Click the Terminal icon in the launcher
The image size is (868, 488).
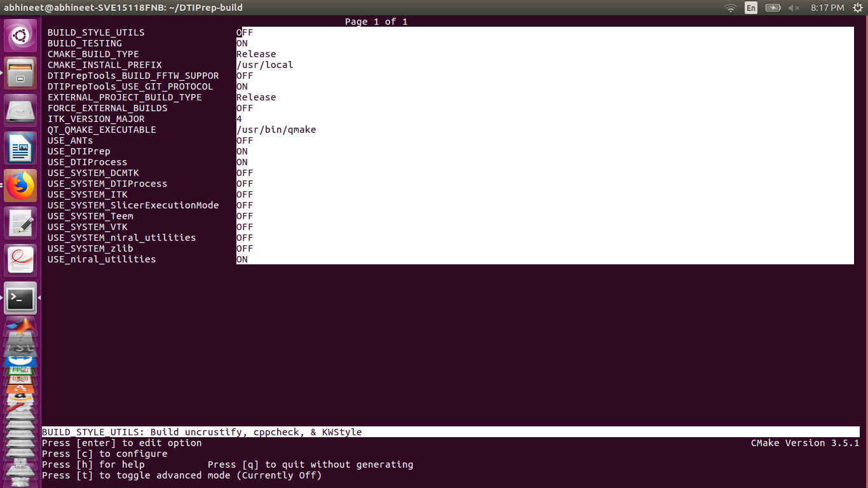pos(20,298)
